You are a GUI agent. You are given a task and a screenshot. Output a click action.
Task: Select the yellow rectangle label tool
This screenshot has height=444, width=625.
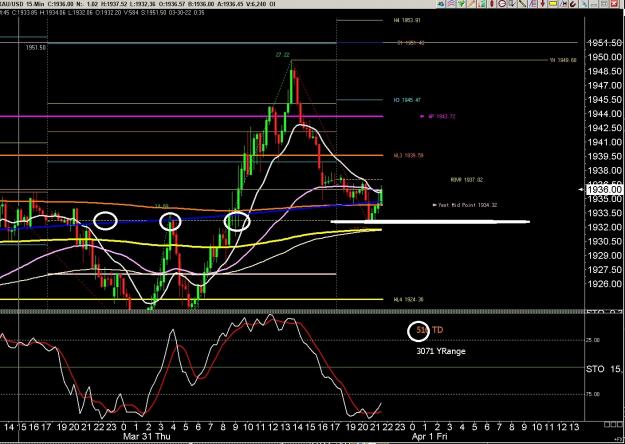click(x=553, y=4)
